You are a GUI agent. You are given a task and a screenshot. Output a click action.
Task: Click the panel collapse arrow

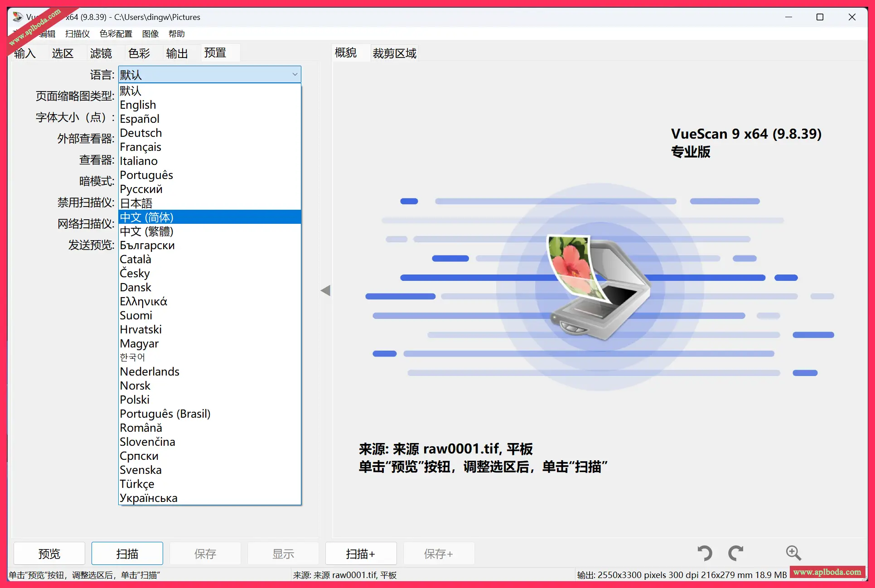(325, 291)
